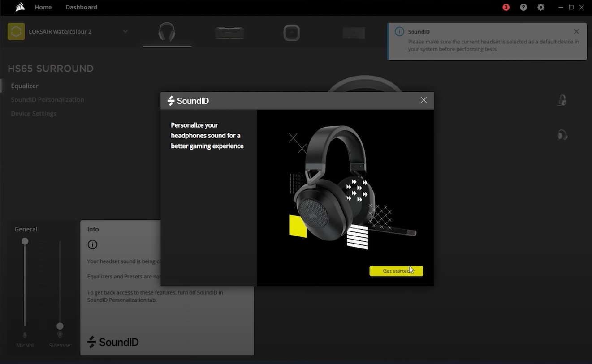This screenshot has height=364, width=592.
Task: Switch to the Dashboard tab
Action: [81, 7]
